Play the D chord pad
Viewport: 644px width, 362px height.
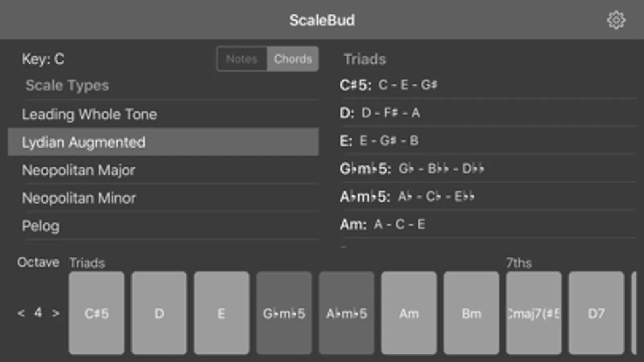(159, 313)
